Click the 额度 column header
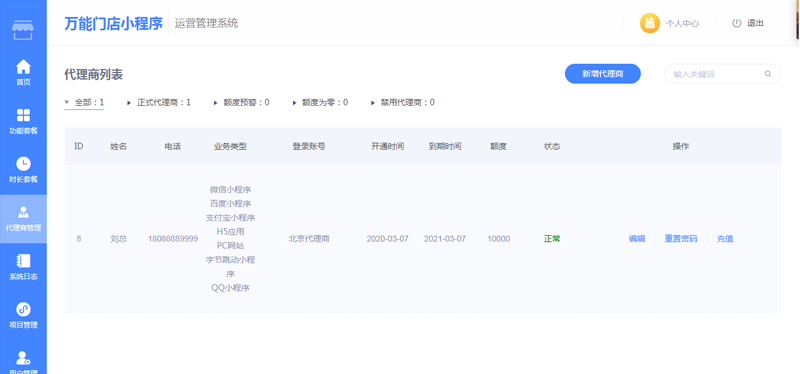800x374 pixels. pyautogui.click(x=498, y=146)
